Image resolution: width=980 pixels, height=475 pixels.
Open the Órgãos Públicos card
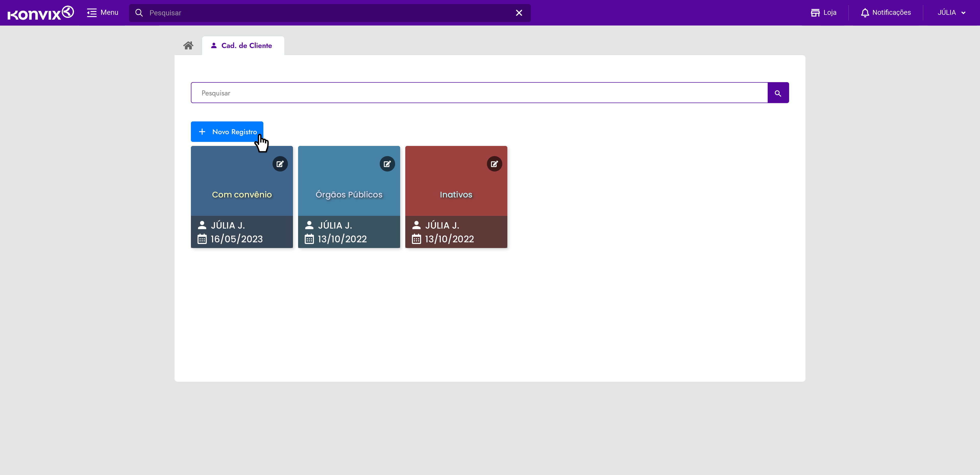(x=349, y=194)
